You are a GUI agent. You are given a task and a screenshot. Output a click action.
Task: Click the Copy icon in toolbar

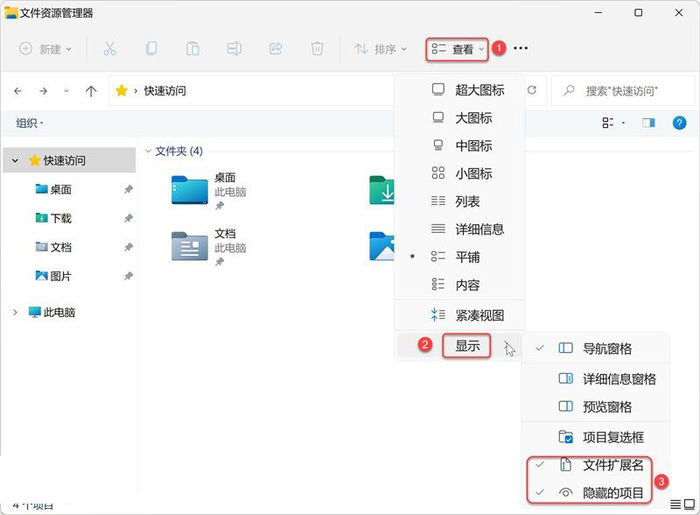pyautogui.click(x=151, y=49)
